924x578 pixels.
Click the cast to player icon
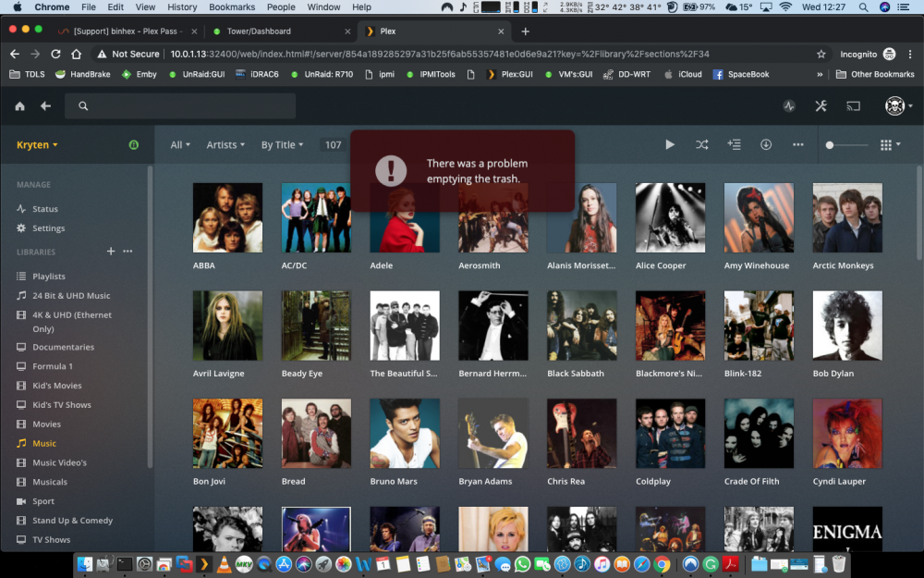pos(853,106)
